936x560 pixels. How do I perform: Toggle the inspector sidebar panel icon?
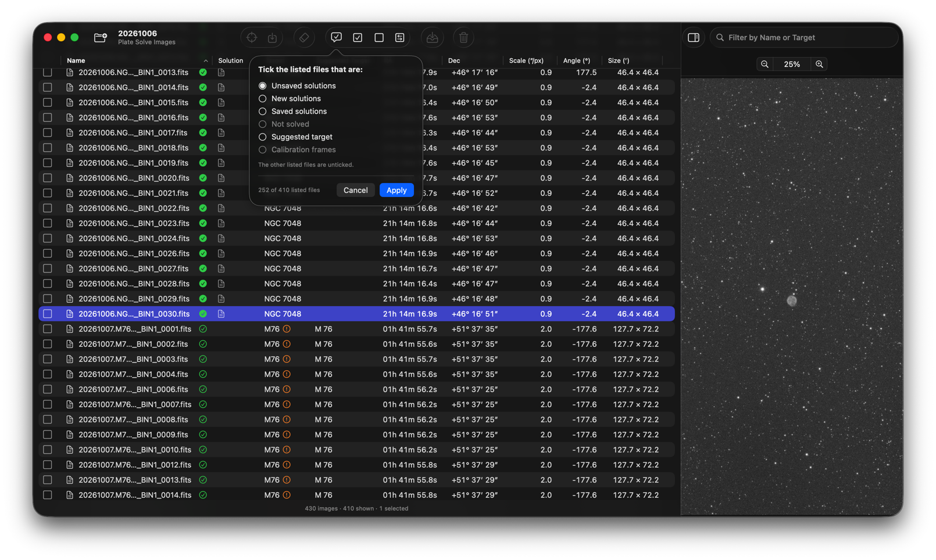[694, 38]
